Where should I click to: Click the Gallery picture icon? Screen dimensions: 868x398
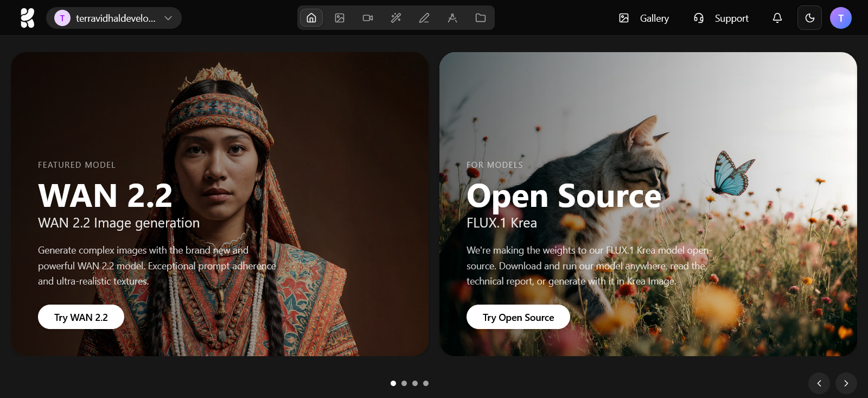(624, 18)
